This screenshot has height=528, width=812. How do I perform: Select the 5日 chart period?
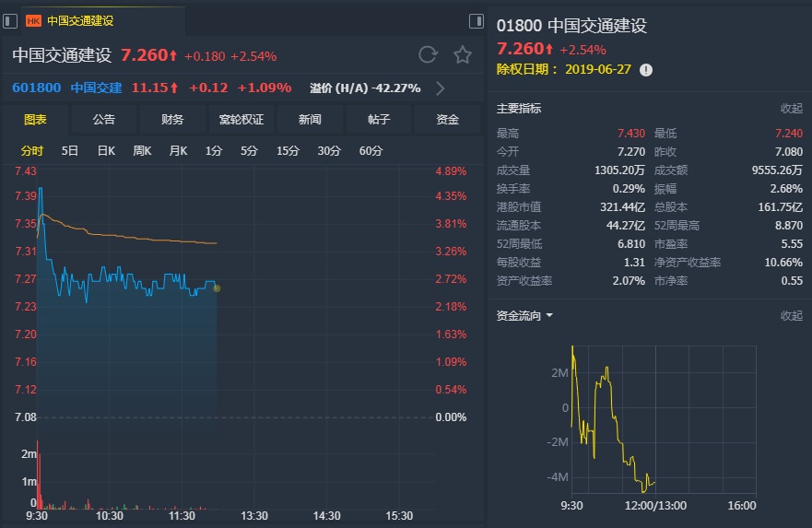click(70, 150)
